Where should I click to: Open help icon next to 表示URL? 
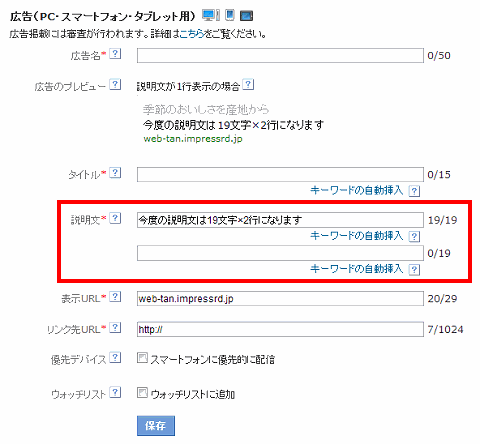coord(115,297)
